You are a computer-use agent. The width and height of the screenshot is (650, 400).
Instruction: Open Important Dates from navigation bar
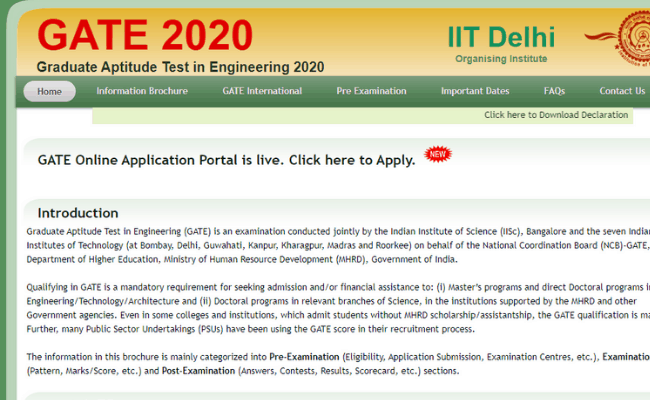coord(475,91)
